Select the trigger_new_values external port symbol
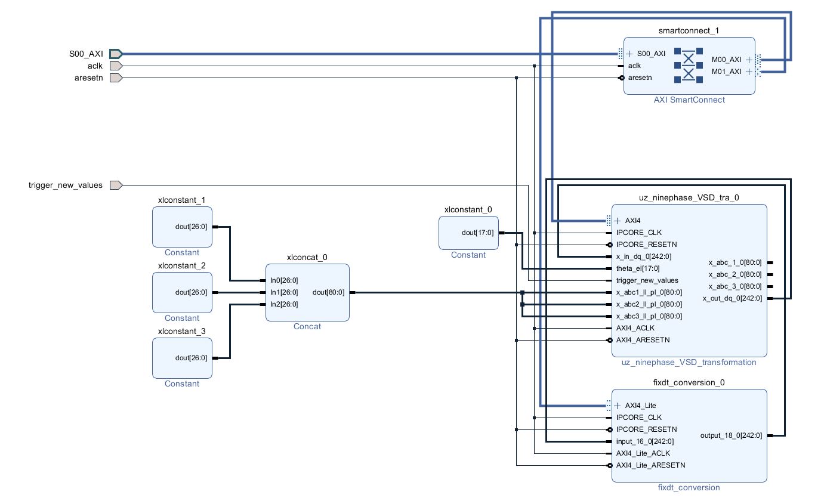 116,185
